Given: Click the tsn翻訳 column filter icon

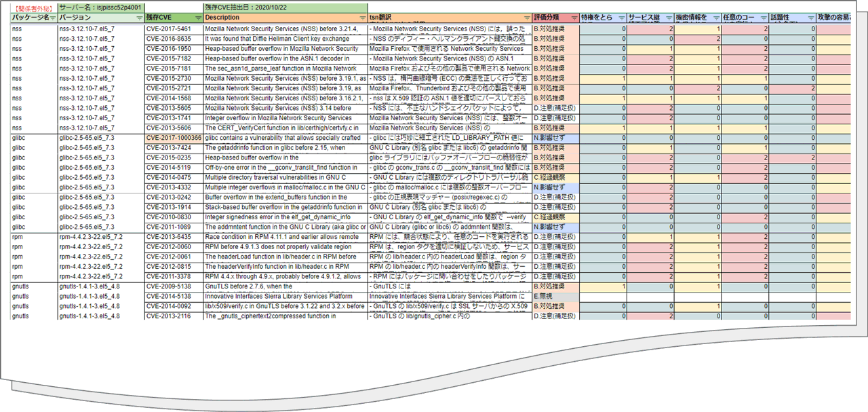Looking at the screenshot, I should coord(528,18).
